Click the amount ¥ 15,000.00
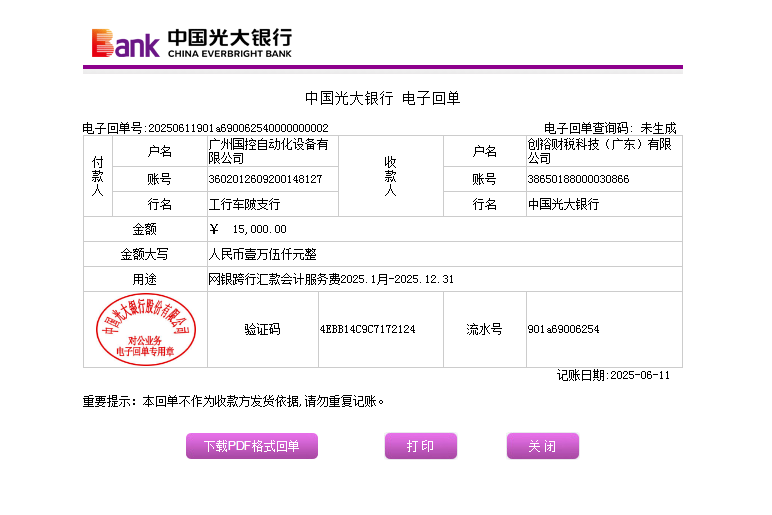 tap(248, 229)
